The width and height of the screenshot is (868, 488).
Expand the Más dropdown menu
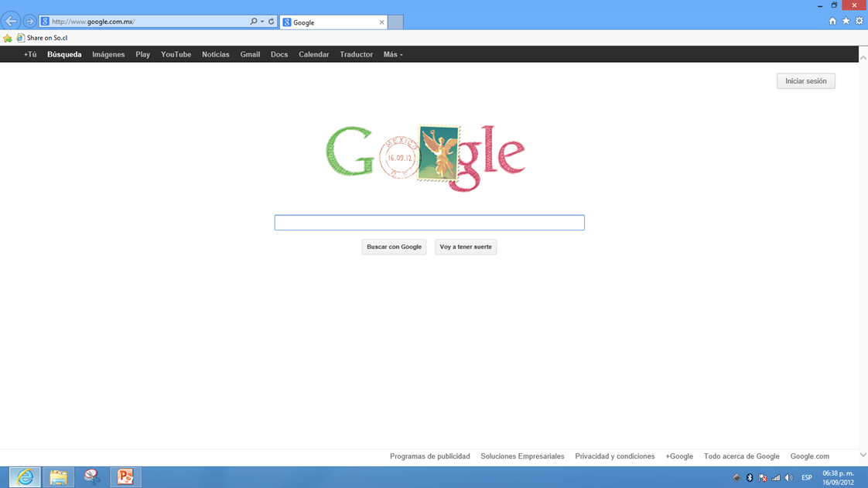[393, 55]
